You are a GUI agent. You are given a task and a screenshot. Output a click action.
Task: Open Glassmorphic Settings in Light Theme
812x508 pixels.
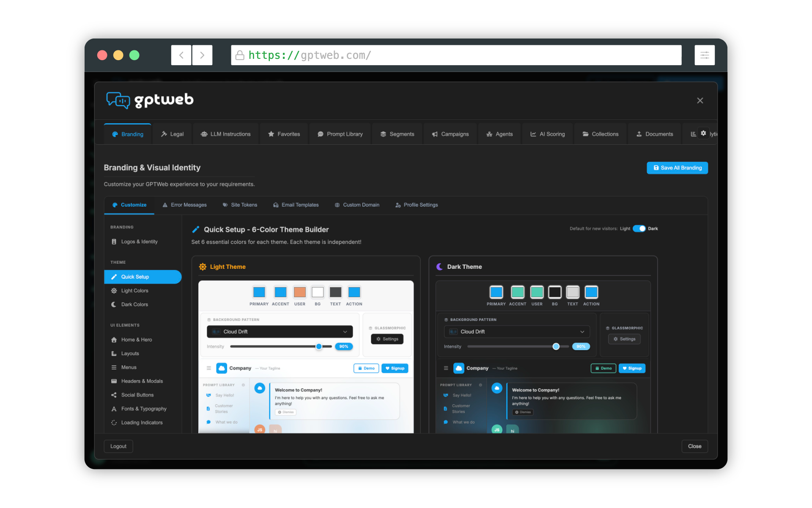click(x=387, y=339)
